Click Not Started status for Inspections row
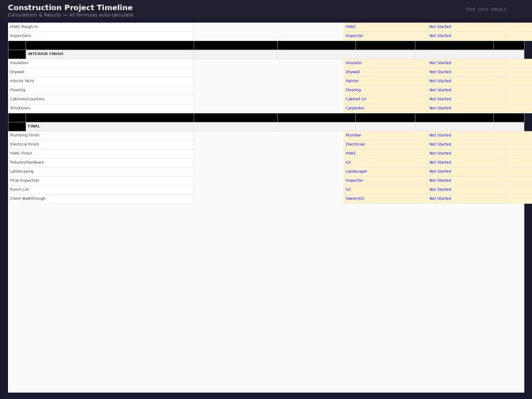Image resolution: width=532 pixels, height=399 pixels. pyautogui.click(x=466, y=36)
